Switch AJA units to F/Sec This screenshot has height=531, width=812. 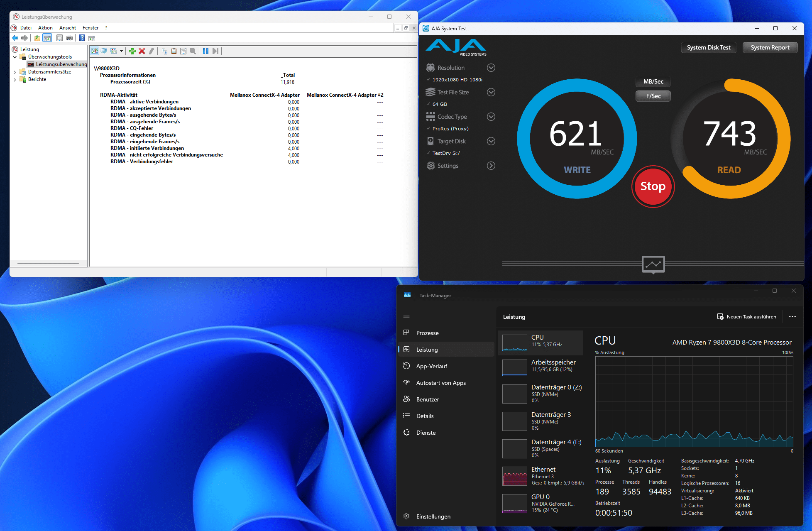[x=653, y=96]
